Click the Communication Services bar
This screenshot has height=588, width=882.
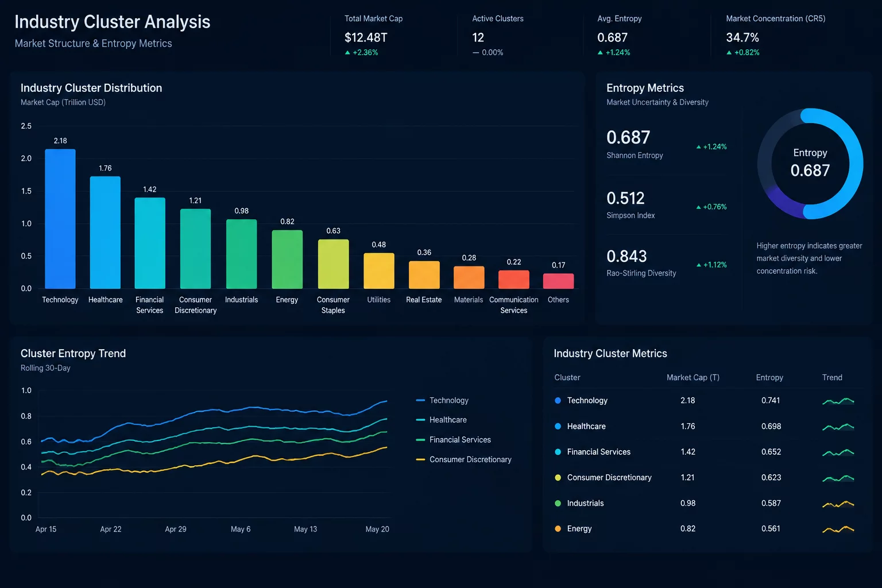(x=514, y=280)
